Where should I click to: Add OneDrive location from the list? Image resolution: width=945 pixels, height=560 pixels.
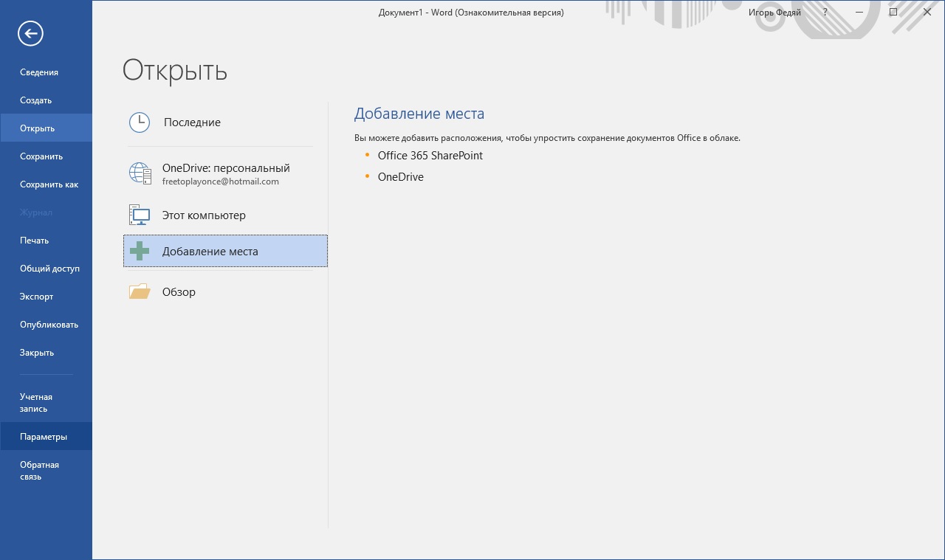(x=401, y=177)
